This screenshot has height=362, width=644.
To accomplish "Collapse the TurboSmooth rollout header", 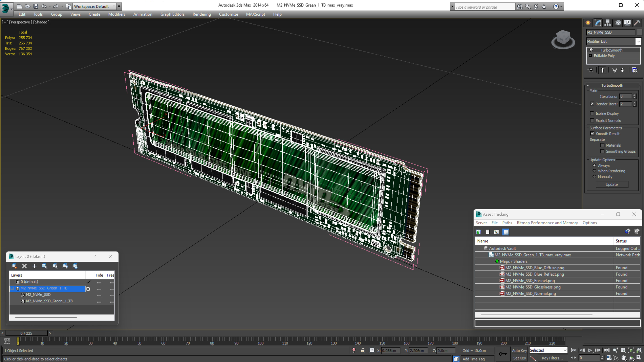I will tap(612, 85).
